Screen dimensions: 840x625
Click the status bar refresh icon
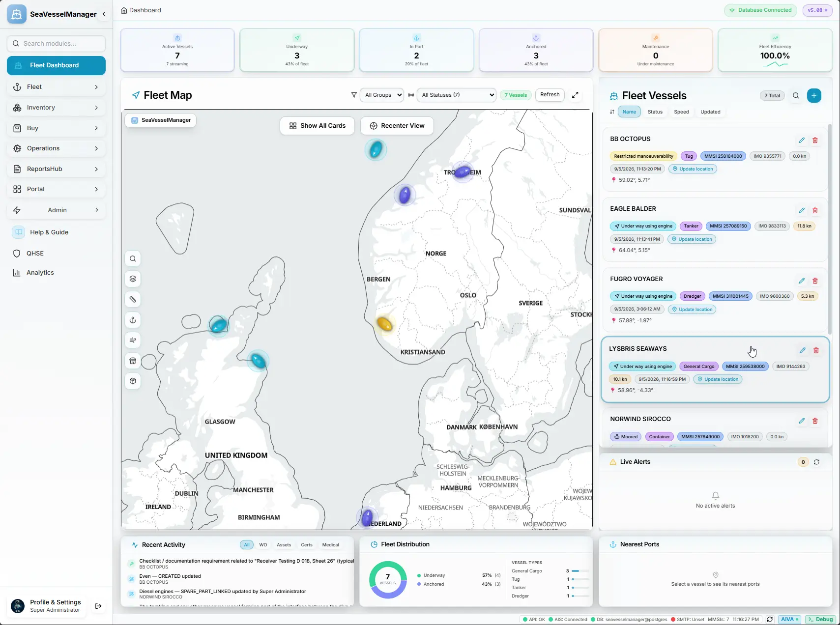pos(770,620)
